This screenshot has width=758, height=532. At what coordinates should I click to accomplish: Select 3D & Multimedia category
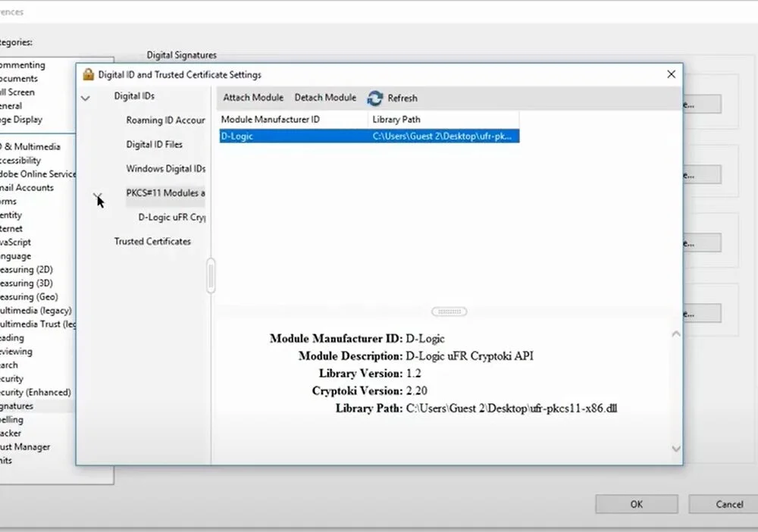30,146
